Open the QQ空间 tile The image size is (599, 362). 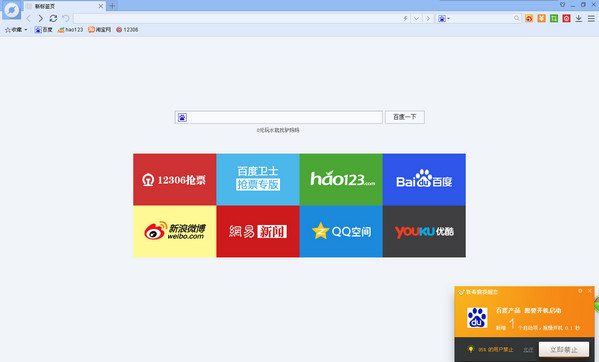tap(341, 231)
